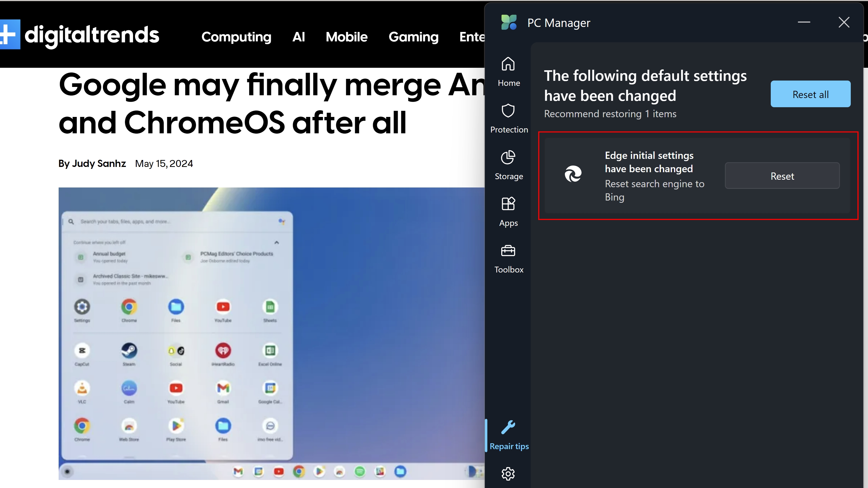Open the Protection panel in PC Manager
Viewport: 868px width, 488px height.
508,118
